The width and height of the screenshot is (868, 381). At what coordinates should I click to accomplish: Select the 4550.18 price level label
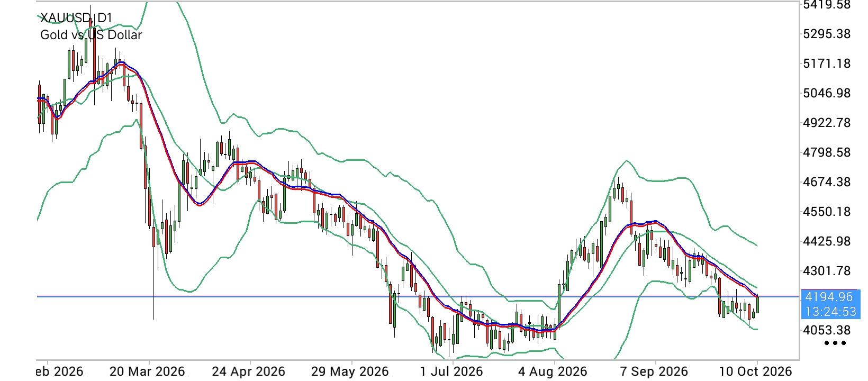coord(827,212)
